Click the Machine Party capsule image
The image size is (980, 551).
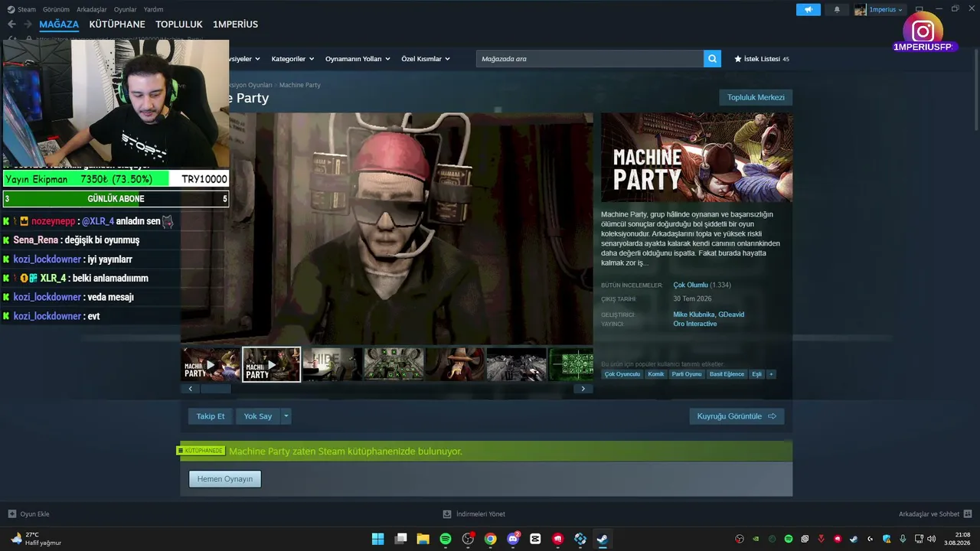click(697, 158)
